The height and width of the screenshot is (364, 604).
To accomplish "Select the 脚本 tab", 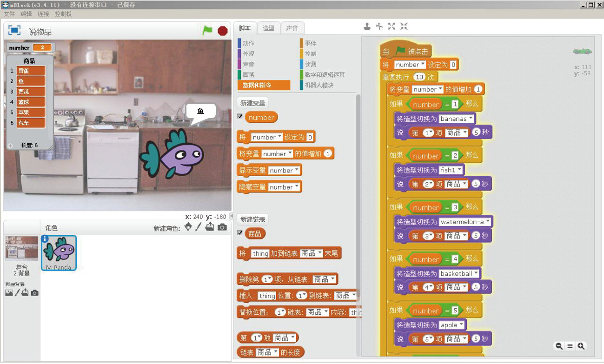I will pyautogui.click(x=245, y=28).
